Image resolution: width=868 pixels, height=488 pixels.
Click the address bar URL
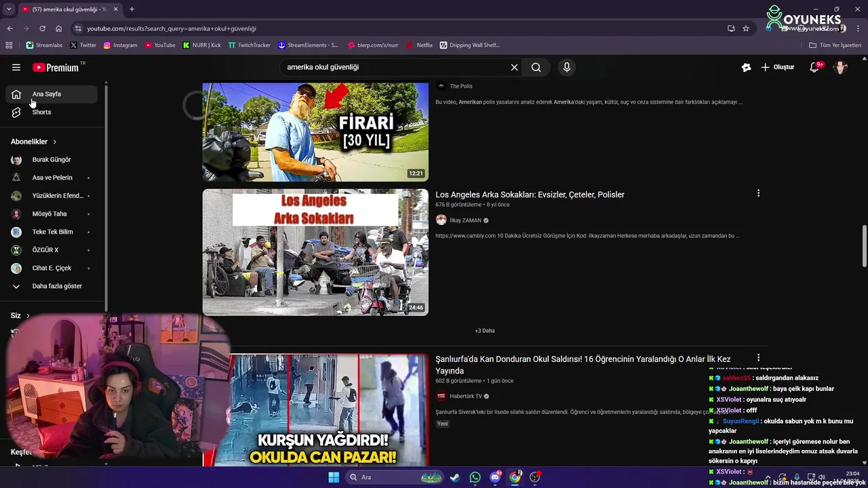click(172, 28)
